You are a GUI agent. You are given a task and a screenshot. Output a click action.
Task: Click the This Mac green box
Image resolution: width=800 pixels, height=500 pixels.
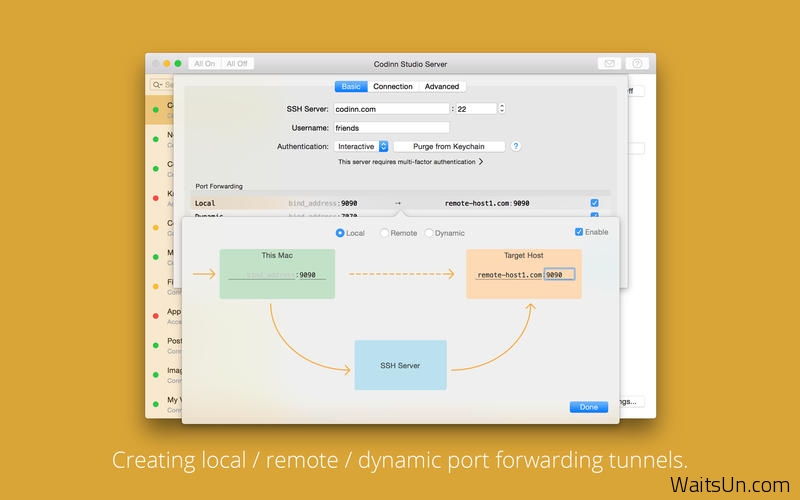[277, 274]
